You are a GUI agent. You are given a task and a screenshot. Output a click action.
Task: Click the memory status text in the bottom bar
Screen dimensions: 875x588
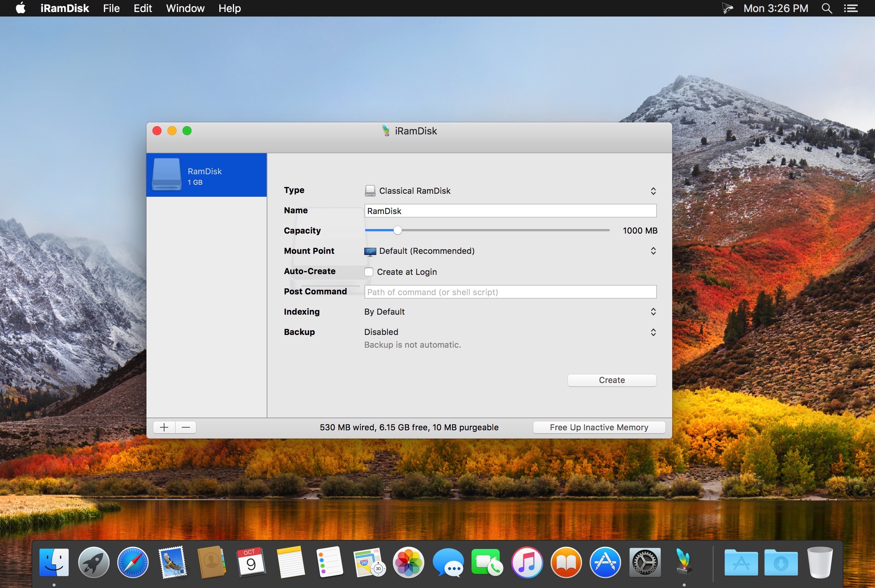coord(409,427)
